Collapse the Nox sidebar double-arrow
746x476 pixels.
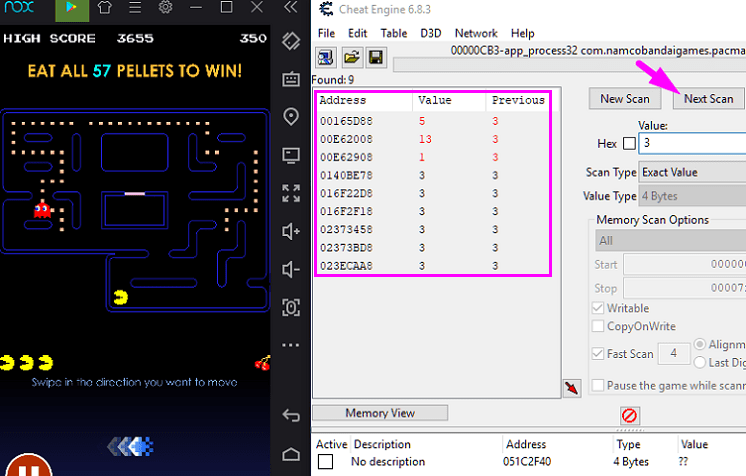(291, 7)
